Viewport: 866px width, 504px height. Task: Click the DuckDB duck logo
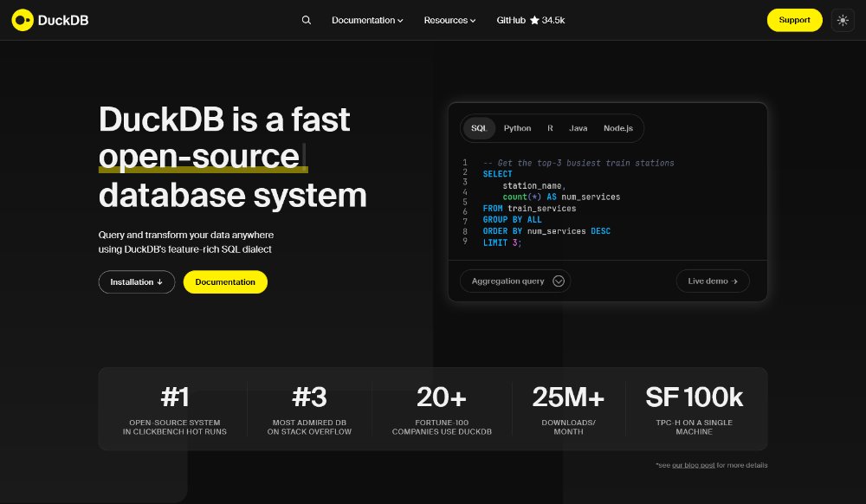pos(22,20)
